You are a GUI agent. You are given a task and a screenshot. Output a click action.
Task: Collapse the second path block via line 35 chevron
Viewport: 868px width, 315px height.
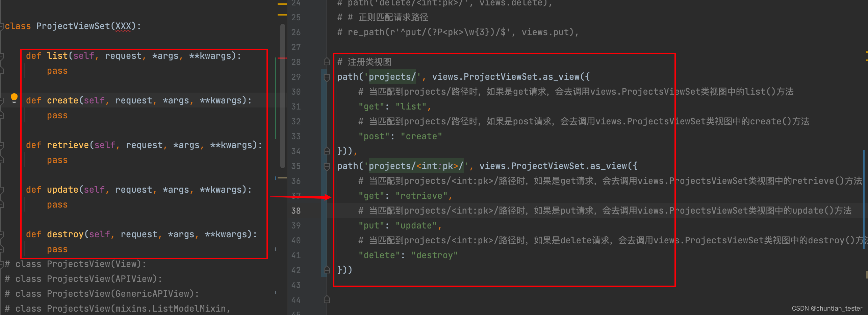(327, 166)
